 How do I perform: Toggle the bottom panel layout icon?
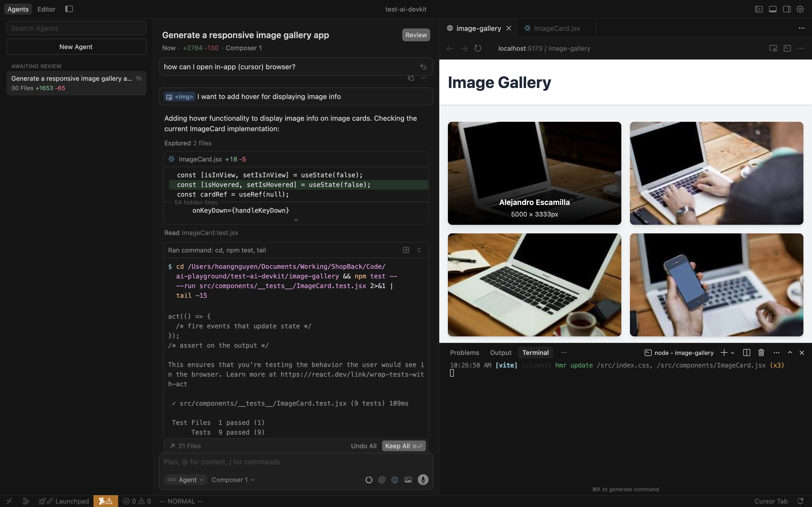[x=773, y=9]
